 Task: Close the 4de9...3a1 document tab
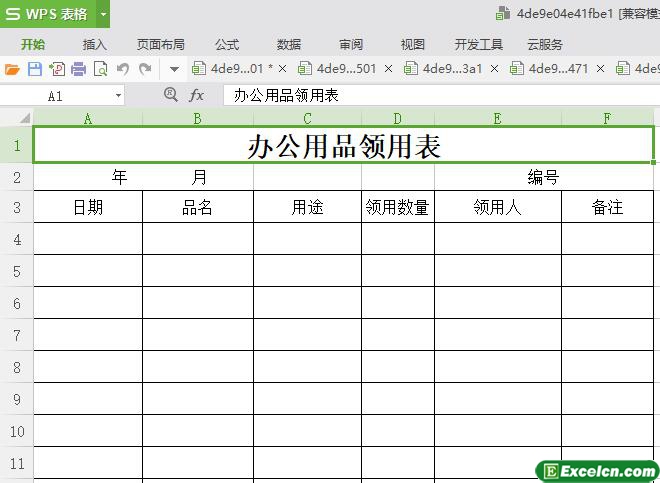(495, 69)
